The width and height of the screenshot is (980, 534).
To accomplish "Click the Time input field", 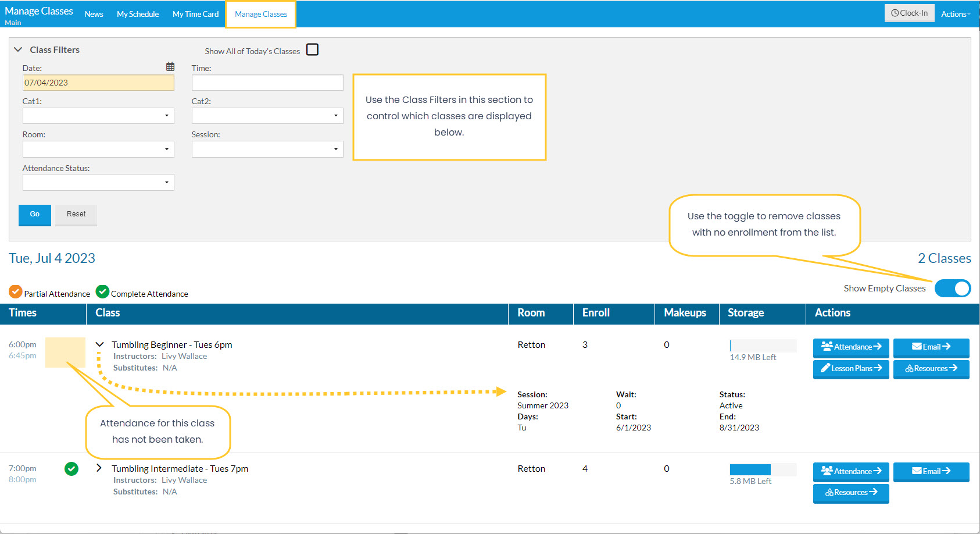I will (267, 83).
